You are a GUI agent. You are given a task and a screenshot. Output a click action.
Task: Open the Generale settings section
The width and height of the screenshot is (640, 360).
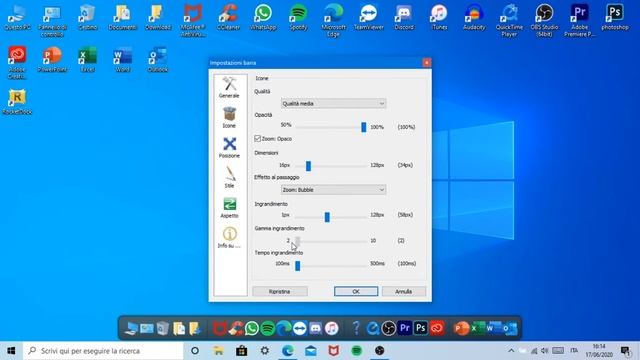coord(229,87)
